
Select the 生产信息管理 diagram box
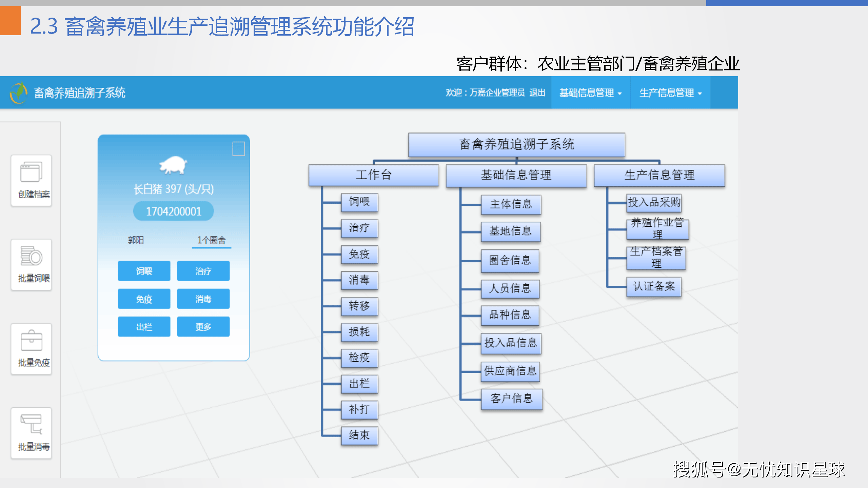[659, 175]
